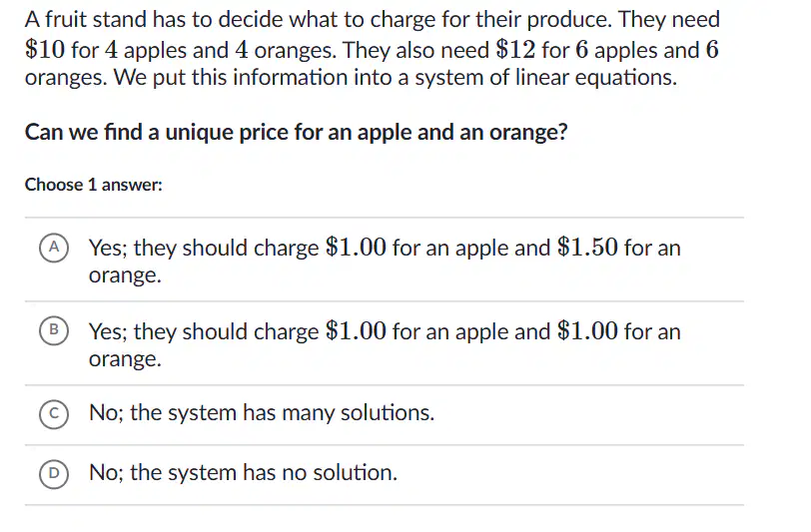Click the word "orange." under option B
This screenshot has width=811, height=532.
point(125,359)
